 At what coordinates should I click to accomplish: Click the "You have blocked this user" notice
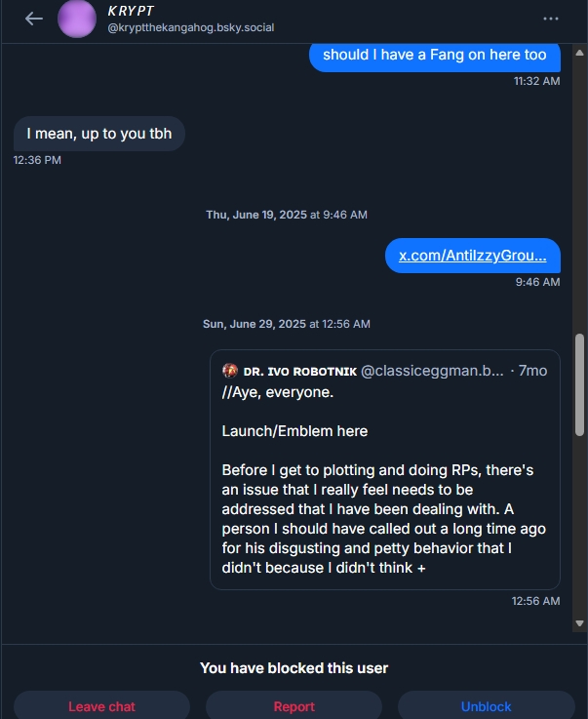(294, 668)
